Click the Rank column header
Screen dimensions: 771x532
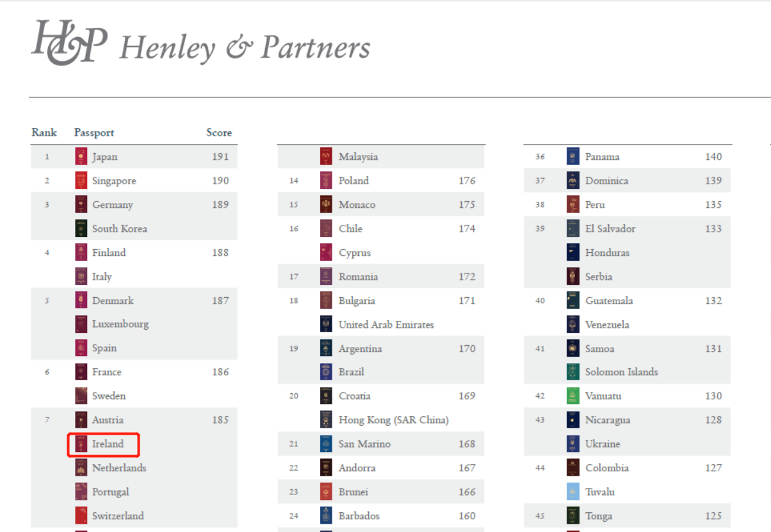[44, 133]
